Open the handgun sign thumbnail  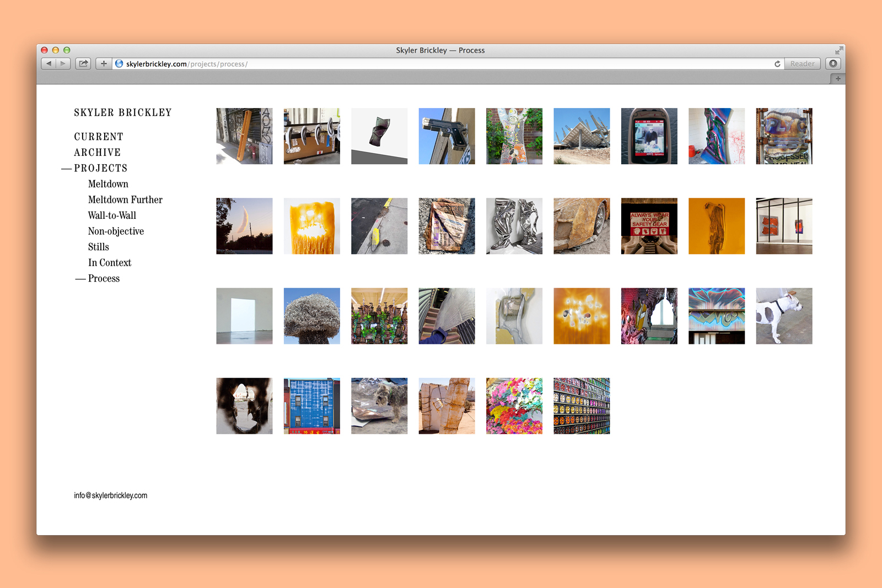click(447, 136)
